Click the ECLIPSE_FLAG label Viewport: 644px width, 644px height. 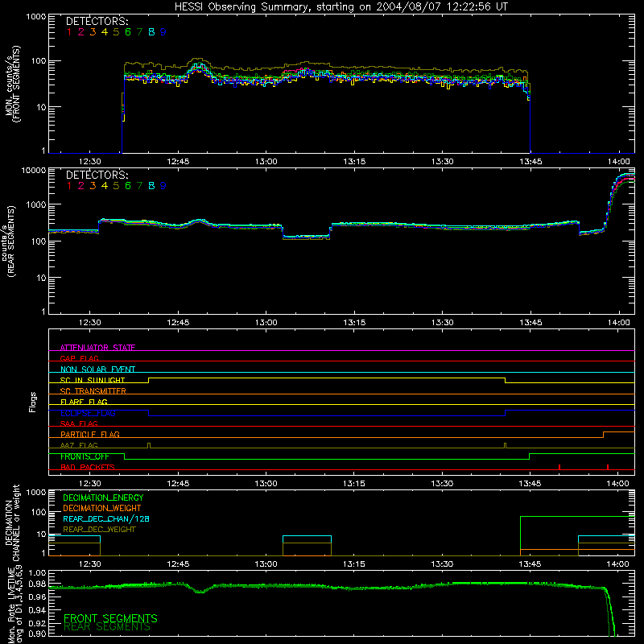[88, 413]
